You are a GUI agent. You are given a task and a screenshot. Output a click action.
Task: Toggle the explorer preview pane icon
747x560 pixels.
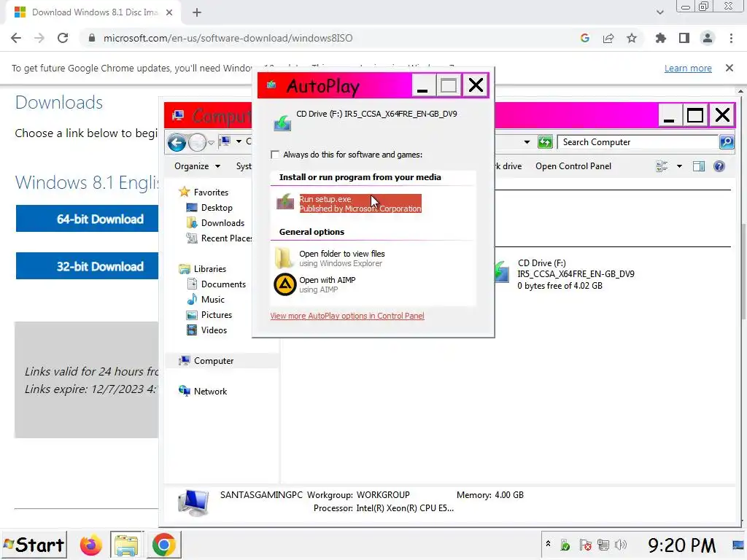point(698,166)
